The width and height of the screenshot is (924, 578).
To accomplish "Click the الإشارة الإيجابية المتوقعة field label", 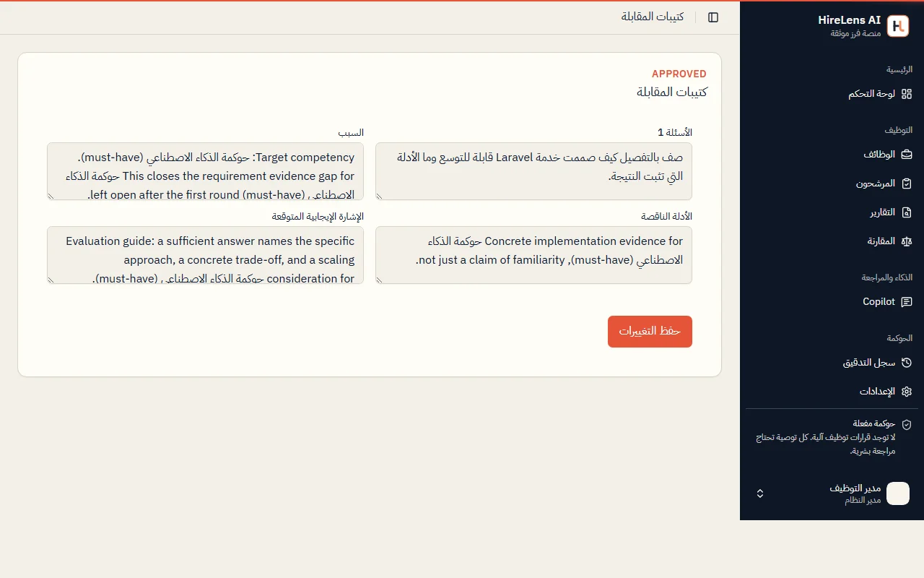I will [318, 216].
